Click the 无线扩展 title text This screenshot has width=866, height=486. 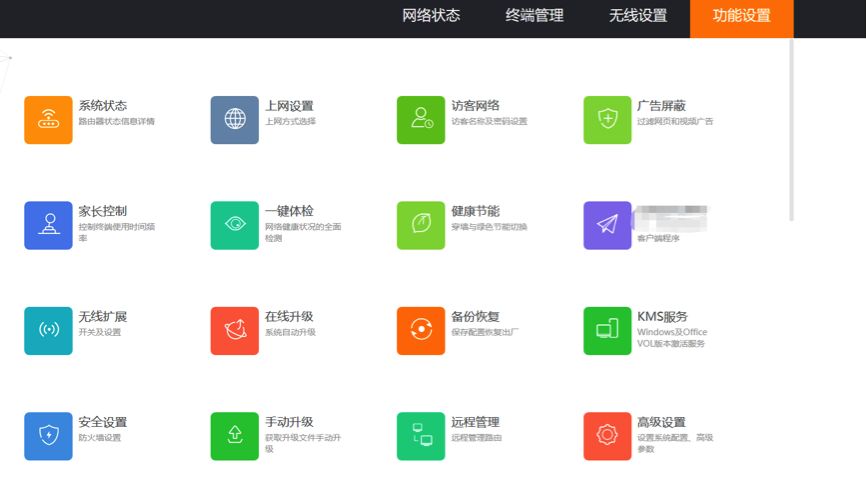[x=103, y=316]
